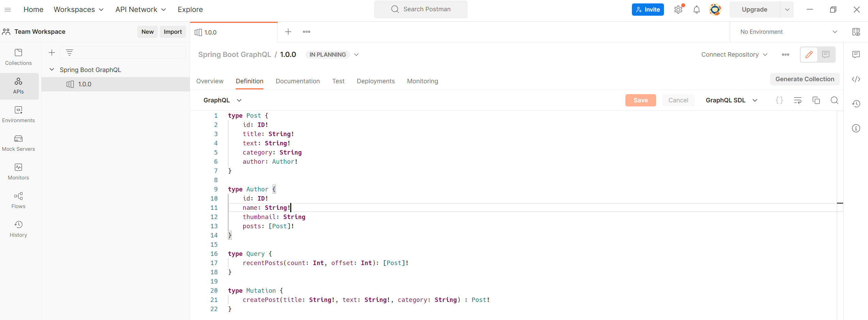
Task: Create new API with sidebar plus icon
Action: tap(52, 53)
